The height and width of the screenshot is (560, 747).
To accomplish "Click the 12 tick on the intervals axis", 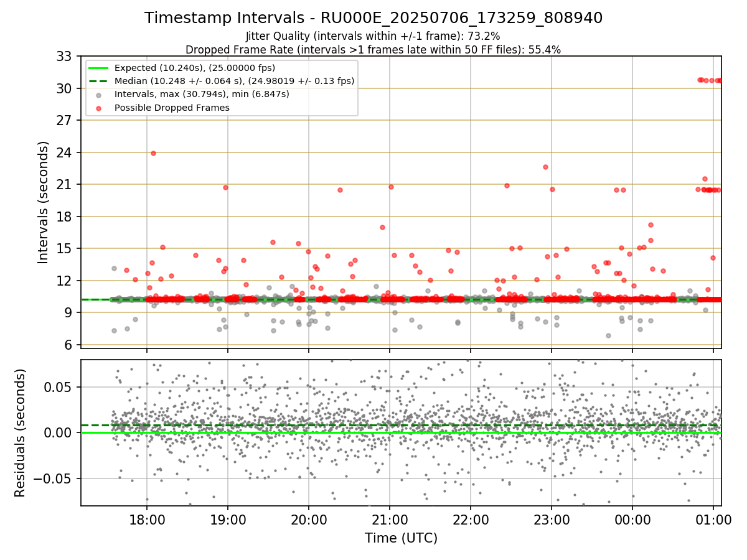I will coord(65,281).
